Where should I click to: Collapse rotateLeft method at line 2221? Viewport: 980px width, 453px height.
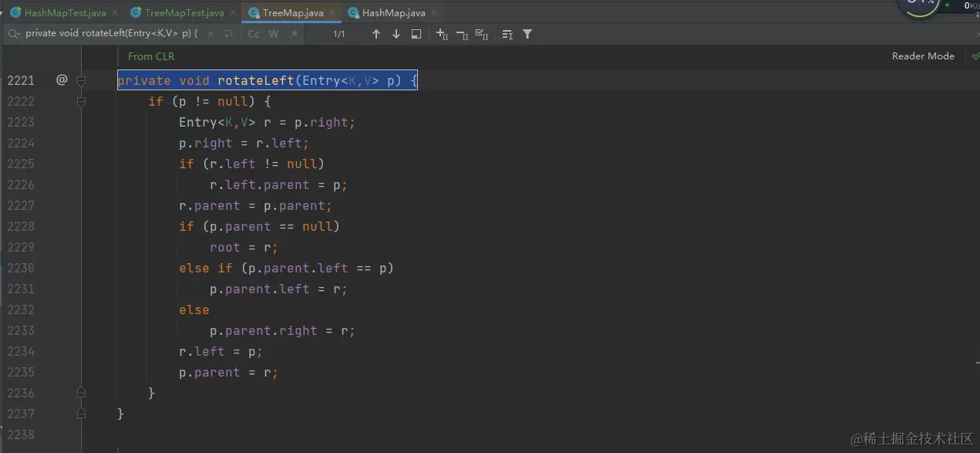(x=81, y=80)
